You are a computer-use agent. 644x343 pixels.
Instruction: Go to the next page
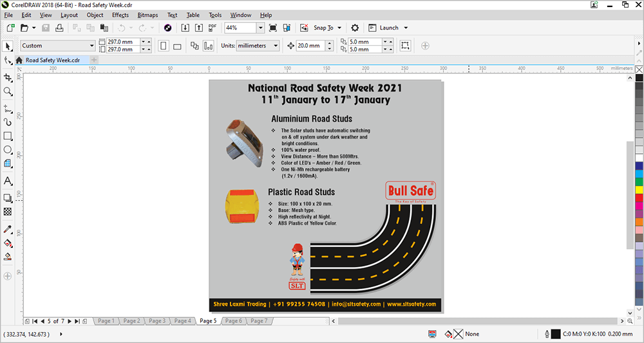[x=70, y=321]
